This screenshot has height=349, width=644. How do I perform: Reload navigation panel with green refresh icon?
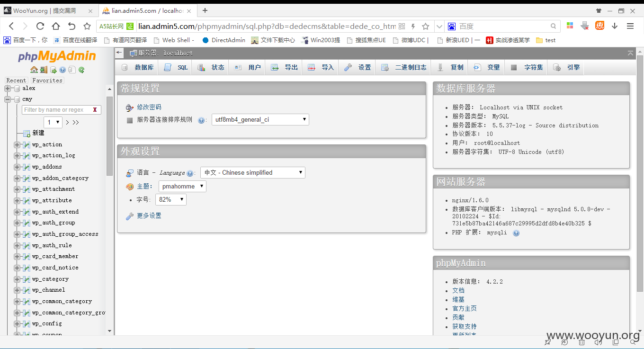[81, 70]
